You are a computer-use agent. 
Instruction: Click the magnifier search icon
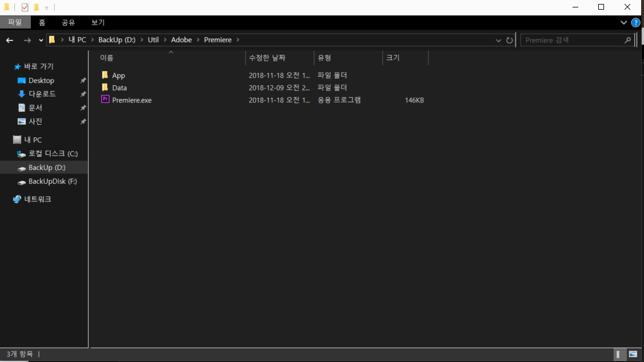627,40
